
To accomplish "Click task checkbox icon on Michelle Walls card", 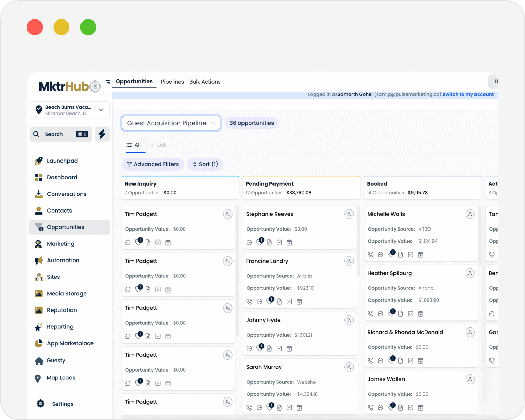I will (x=411, y=255).
